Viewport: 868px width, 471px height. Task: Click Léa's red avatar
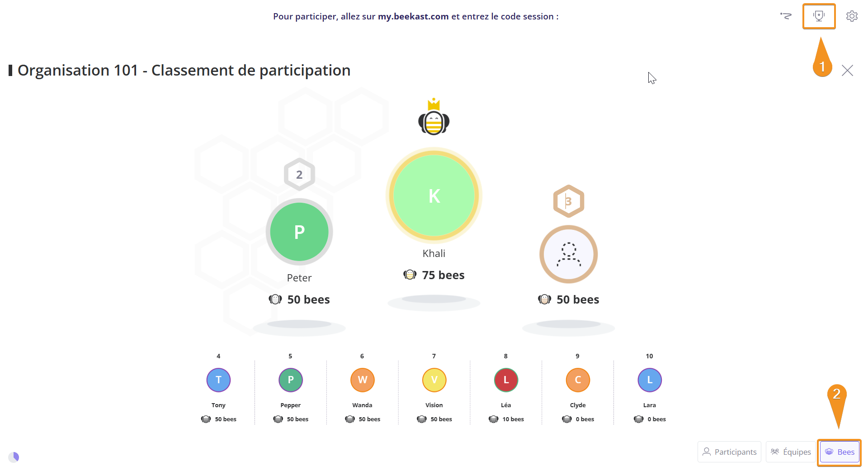point(506,380)
